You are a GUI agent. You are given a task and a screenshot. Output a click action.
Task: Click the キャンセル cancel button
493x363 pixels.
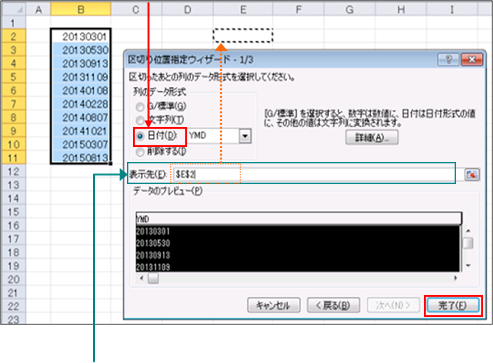(274, 305)
